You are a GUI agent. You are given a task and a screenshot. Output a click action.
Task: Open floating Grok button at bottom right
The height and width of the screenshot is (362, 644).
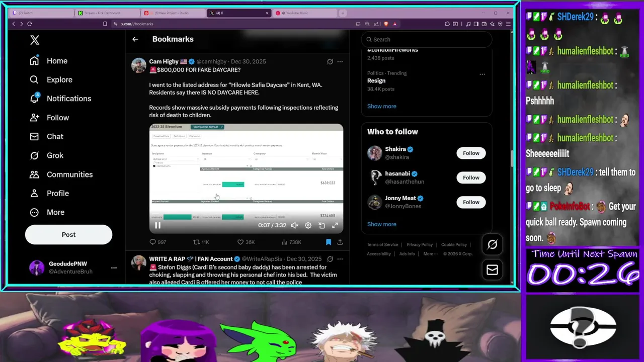(492, 244)
